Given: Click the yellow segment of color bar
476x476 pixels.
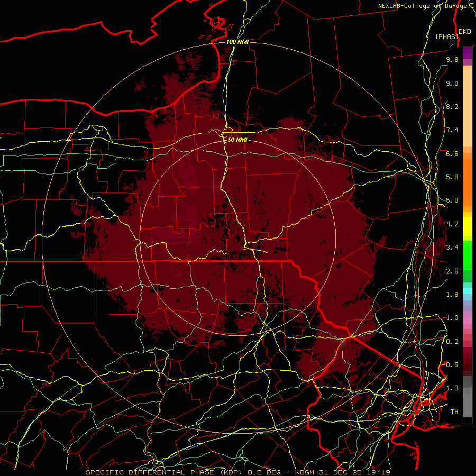Looking at the screenshot, I should (467, 226).
